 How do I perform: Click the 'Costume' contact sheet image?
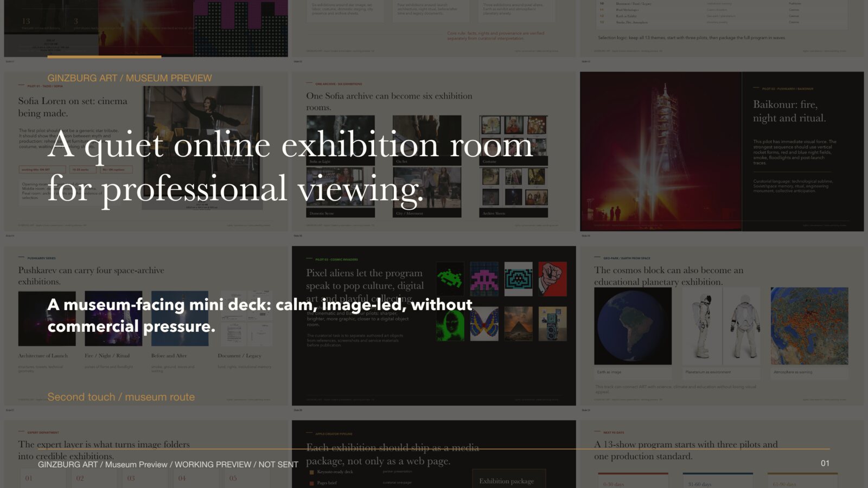pyautogui.click(x=513, y=136)
